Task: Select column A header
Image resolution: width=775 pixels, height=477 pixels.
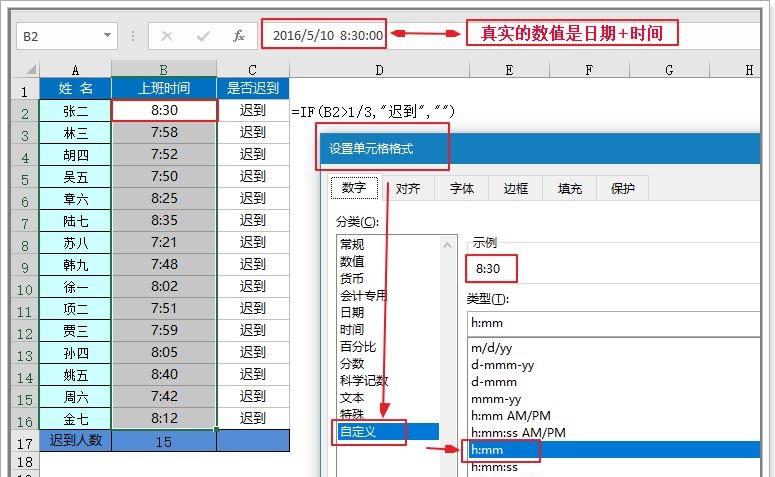Action: coord(75,70)
